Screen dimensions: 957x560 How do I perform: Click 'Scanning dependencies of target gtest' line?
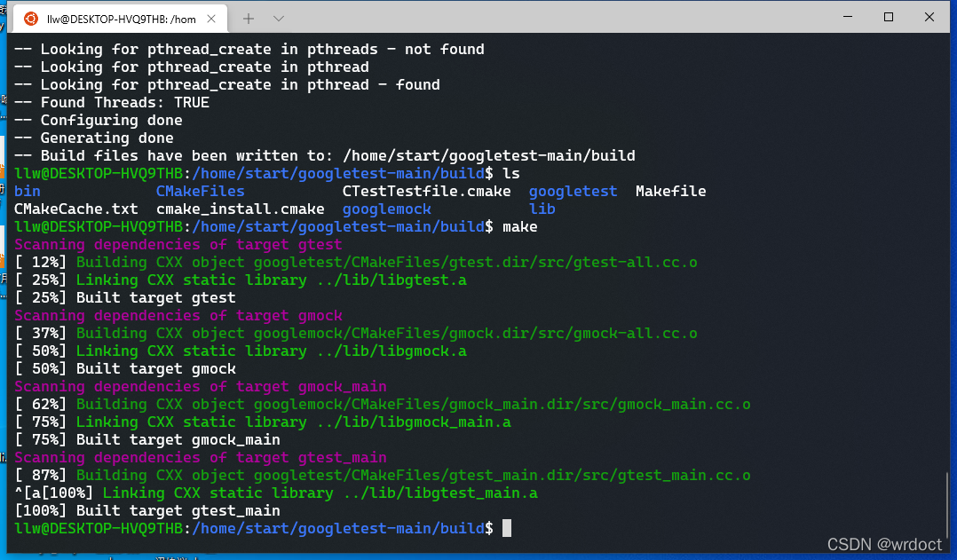pyautogui.click(x=178, y=245)
